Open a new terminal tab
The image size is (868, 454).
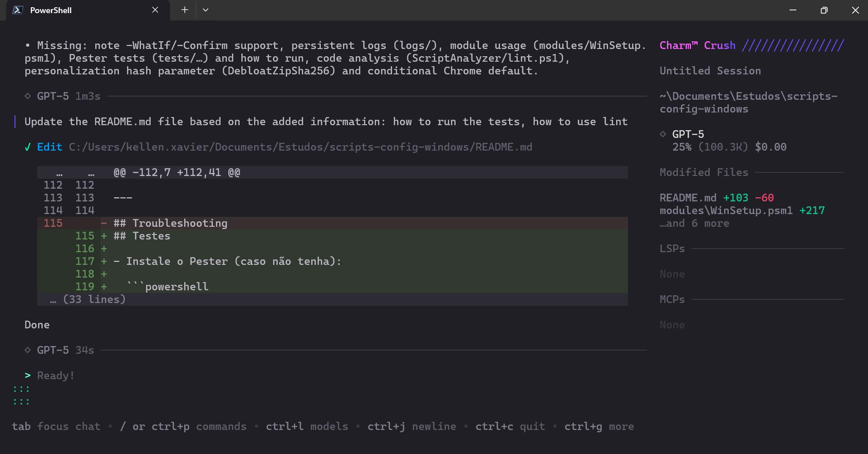click(185, 10)
